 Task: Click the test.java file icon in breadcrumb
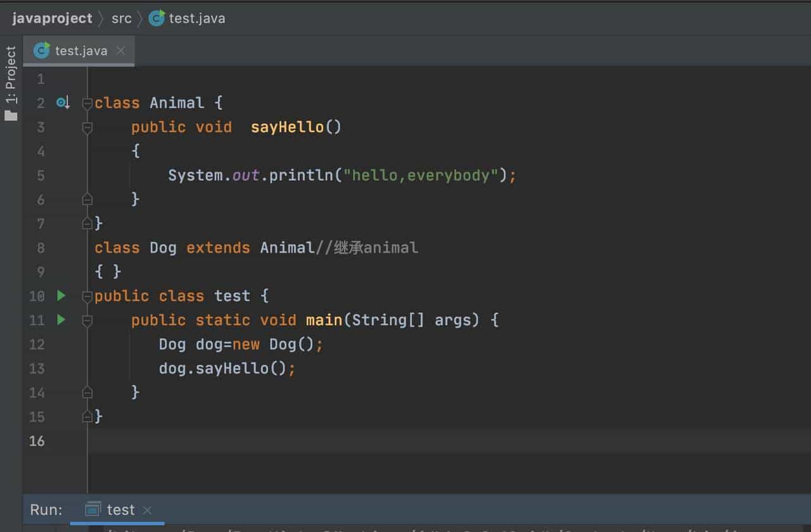tap(156, 18)
